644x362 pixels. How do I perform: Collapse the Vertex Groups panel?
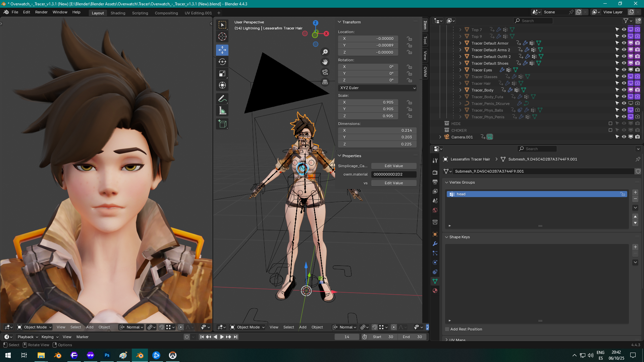[446, 182]
